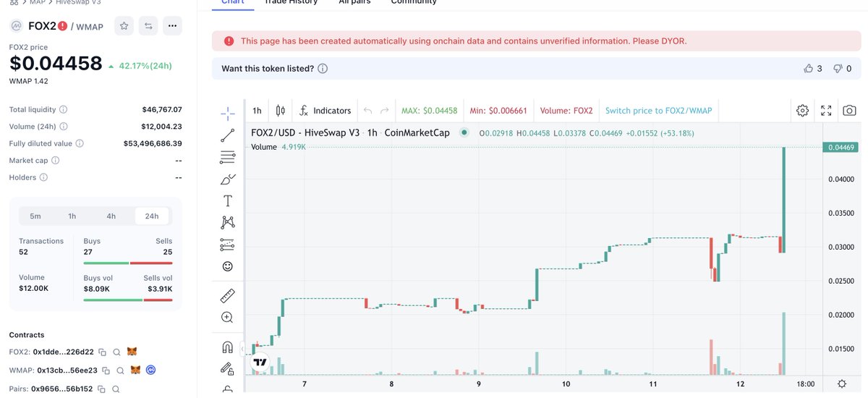Open the 1h interval selector
The width and height of the screenshot is (868, 398).
pos(257,111)
